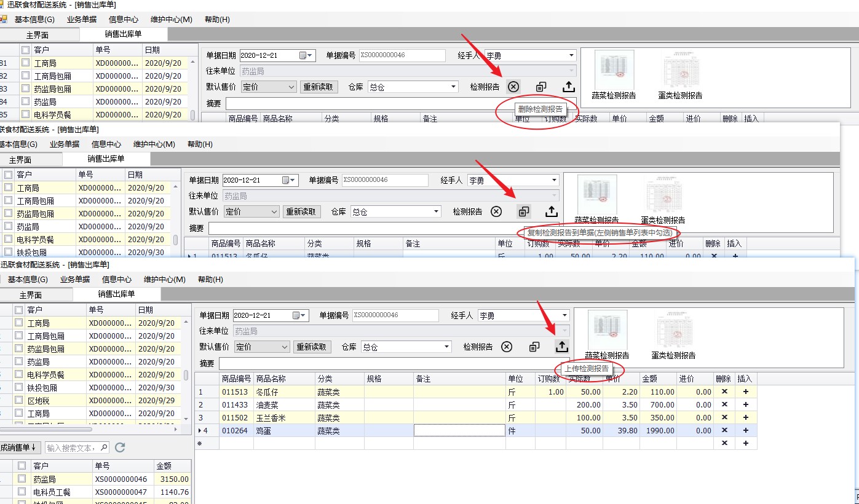Image resolution: width=859 pixels, height=504 pixels.
Task: Click upload report icon in middle window
Action: click(x=552, y=211)
